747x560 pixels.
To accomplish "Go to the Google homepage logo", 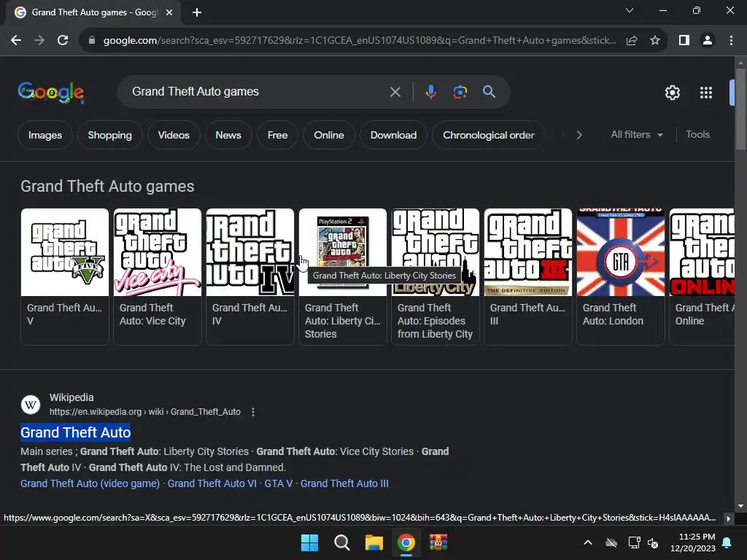I will point(51,93).
